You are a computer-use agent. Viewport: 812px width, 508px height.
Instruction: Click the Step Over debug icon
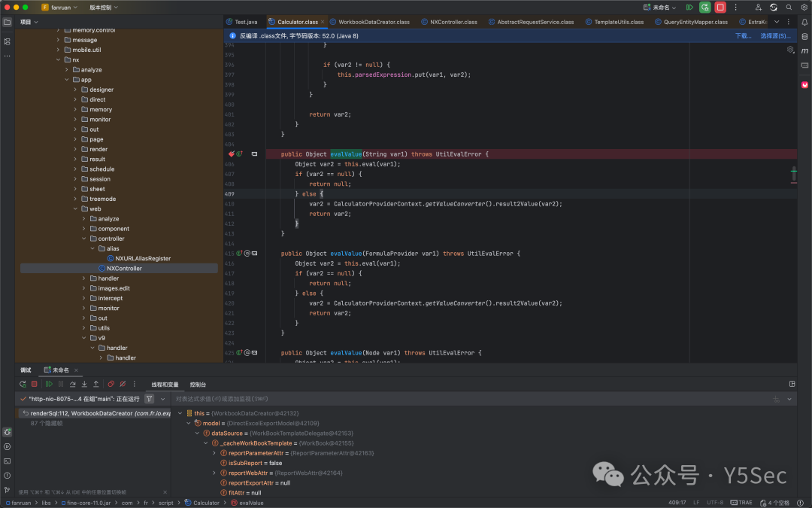(72, 384)
